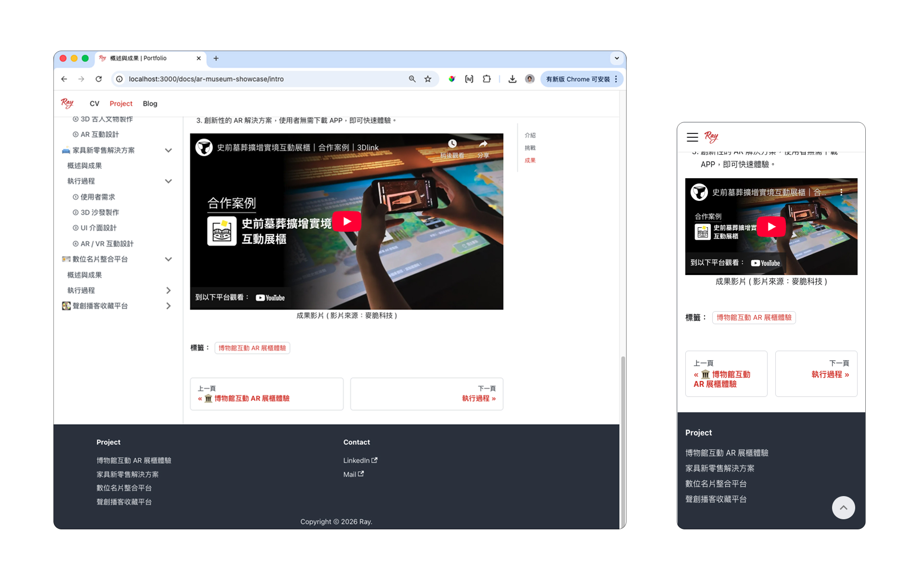The image size is (924, 578).
Task: Reload the page with the refresh icon
Action: point(99,79)
